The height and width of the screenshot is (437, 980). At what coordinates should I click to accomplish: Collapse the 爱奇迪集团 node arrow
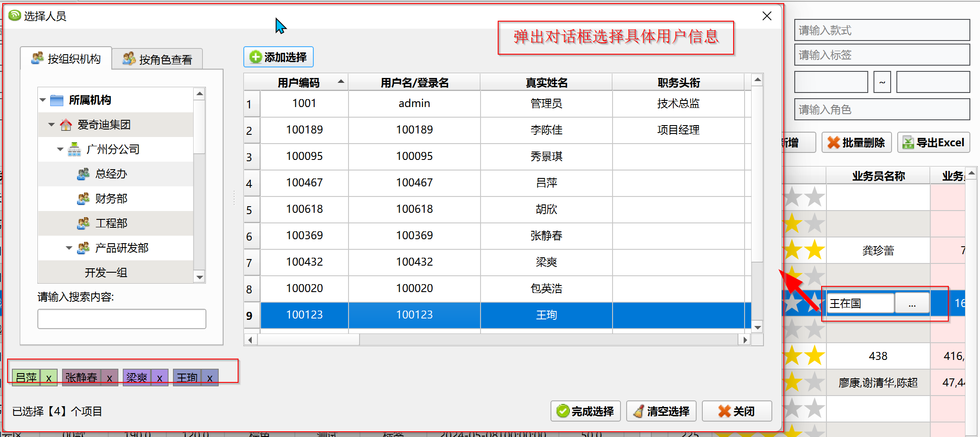(x=51, y=125)
